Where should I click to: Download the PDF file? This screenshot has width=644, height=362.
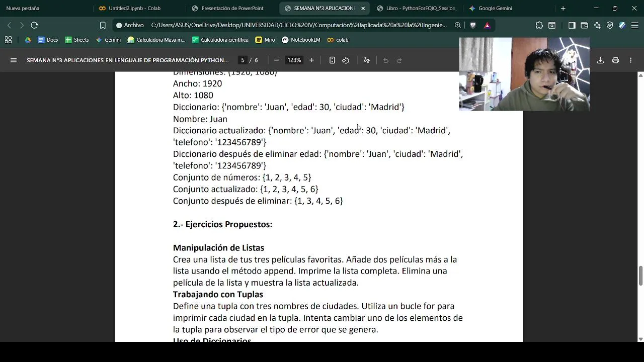pos(600,60)
